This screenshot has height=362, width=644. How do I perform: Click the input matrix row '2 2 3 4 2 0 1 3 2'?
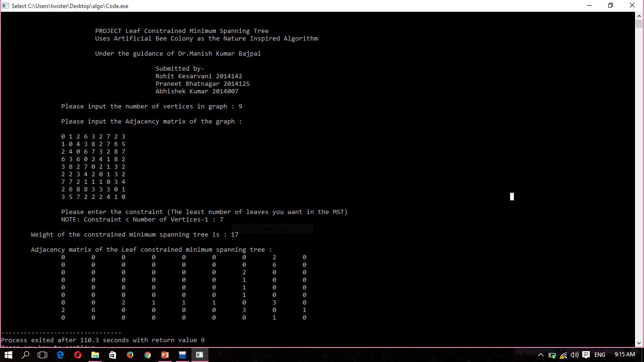[93, 174]
